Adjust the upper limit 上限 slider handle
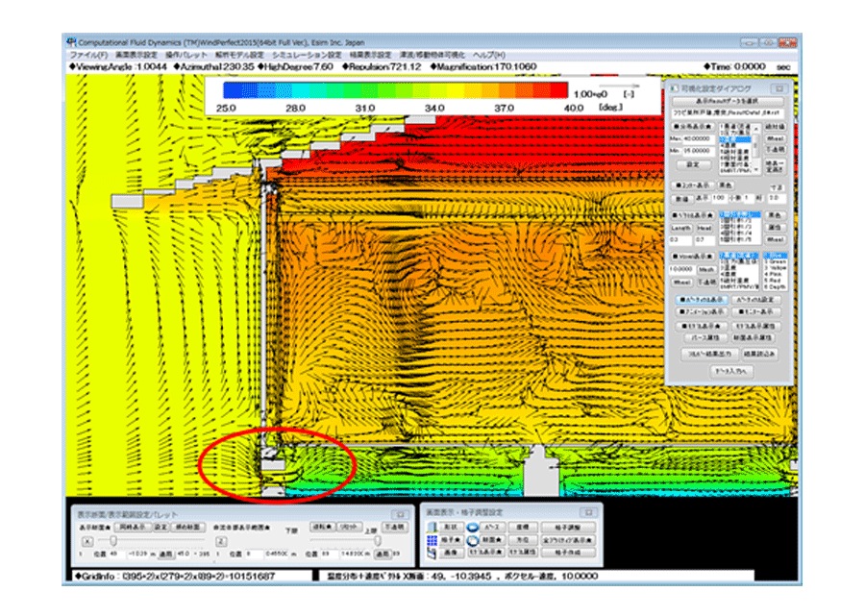This screenshot has height=616, width=865. pos(378,540)
